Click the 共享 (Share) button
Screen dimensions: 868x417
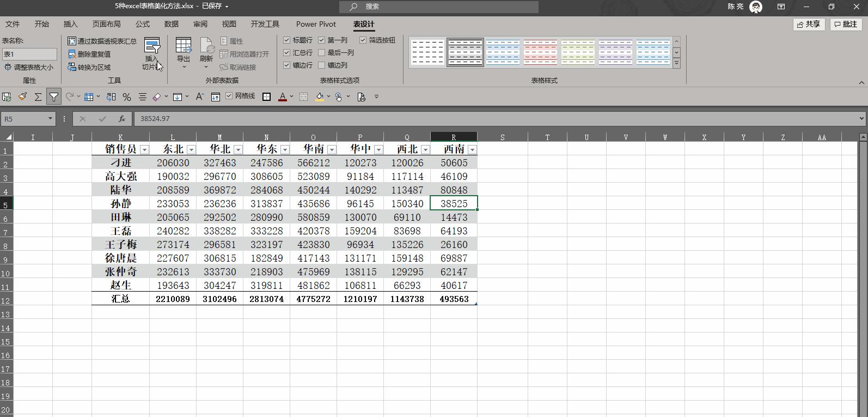tap(809, 24)
